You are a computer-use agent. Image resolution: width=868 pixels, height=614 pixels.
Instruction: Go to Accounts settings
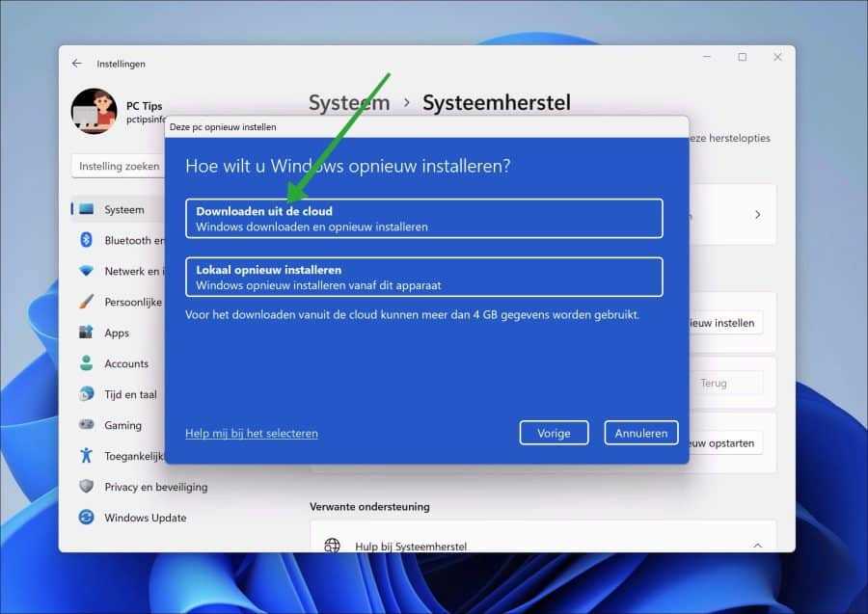point(126,363)
